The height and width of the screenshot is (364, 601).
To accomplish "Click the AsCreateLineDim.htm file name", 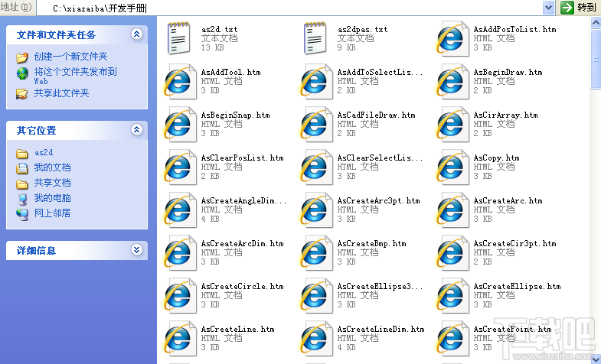I will coord(381,329).
